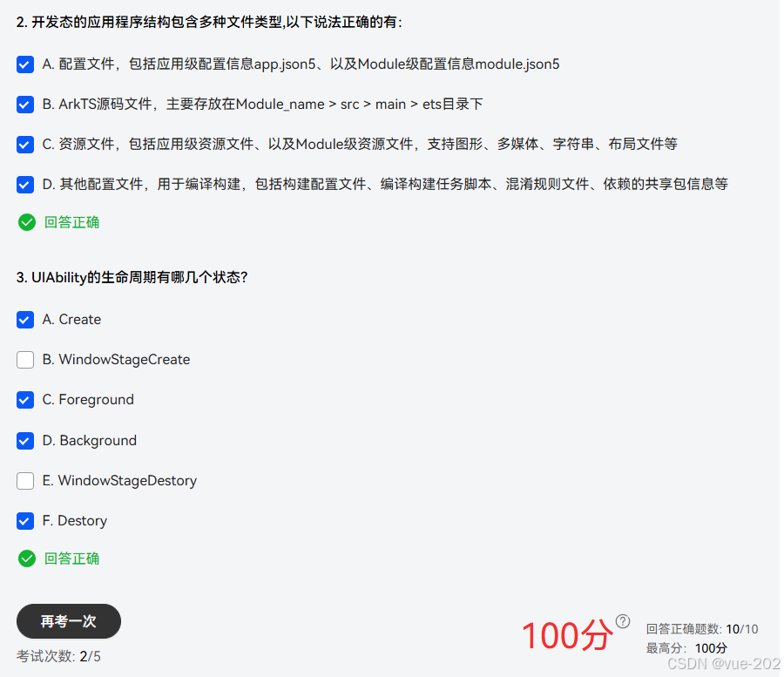Viewport: 784px width, 677px height.
Task: Toggle option D 其他配置文件 checkbox
Action: 25,185
